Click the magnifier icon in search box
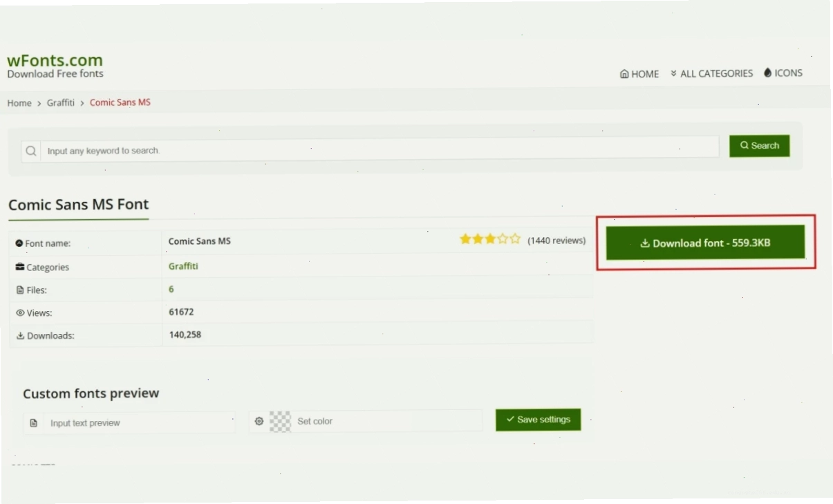 [31, 151]
